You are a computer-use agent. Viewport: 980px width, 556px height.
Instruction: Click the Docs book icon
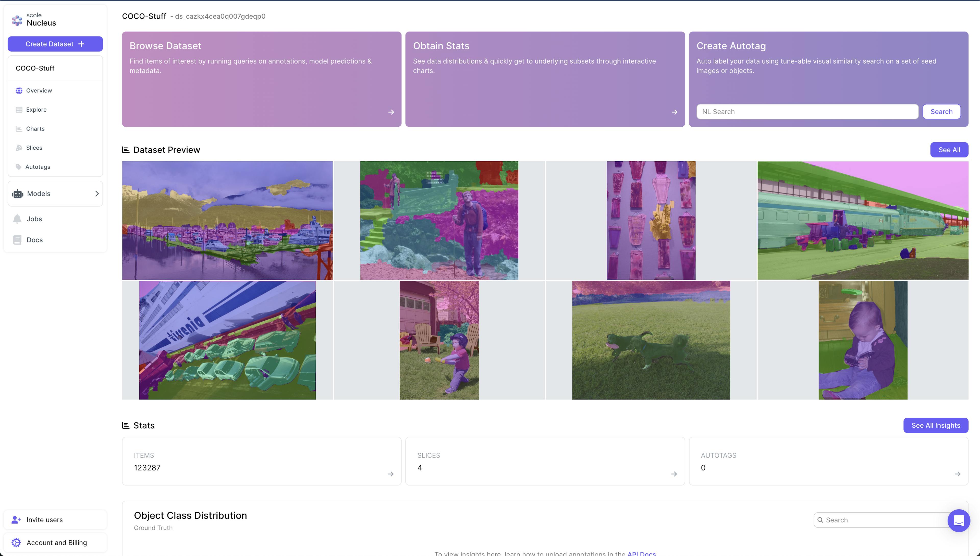17,240
